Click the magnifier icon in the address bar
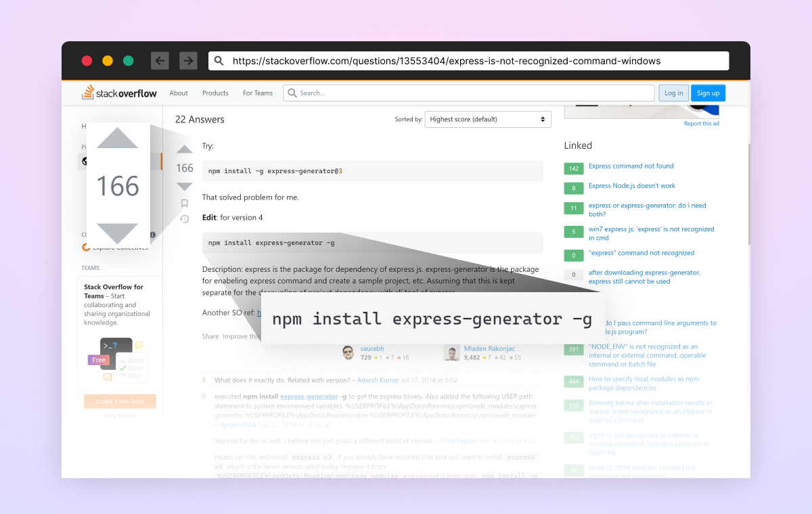 [x=219, y=61]
